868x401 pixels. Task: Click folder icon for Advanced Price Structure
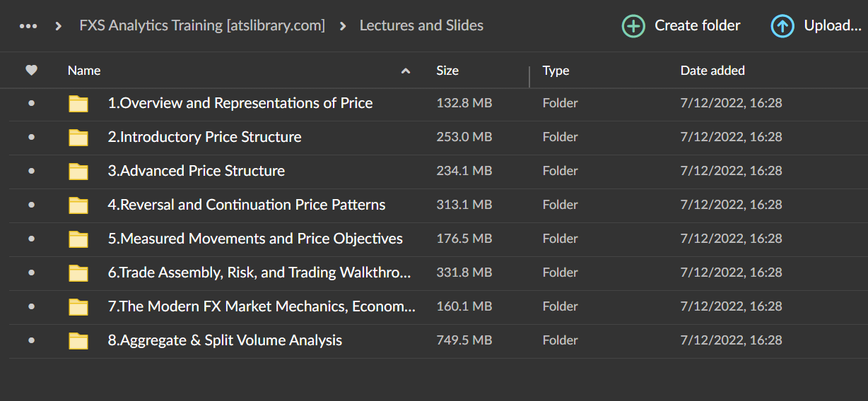(78, 172)
